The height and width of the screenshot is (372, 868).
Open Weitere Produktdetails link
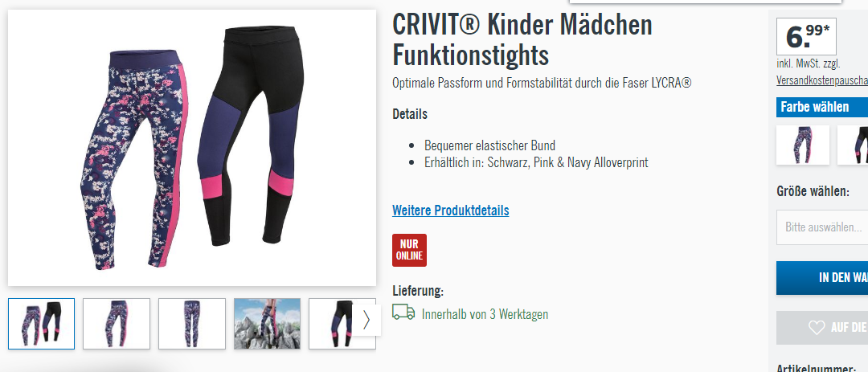click(x=451, y=211)
